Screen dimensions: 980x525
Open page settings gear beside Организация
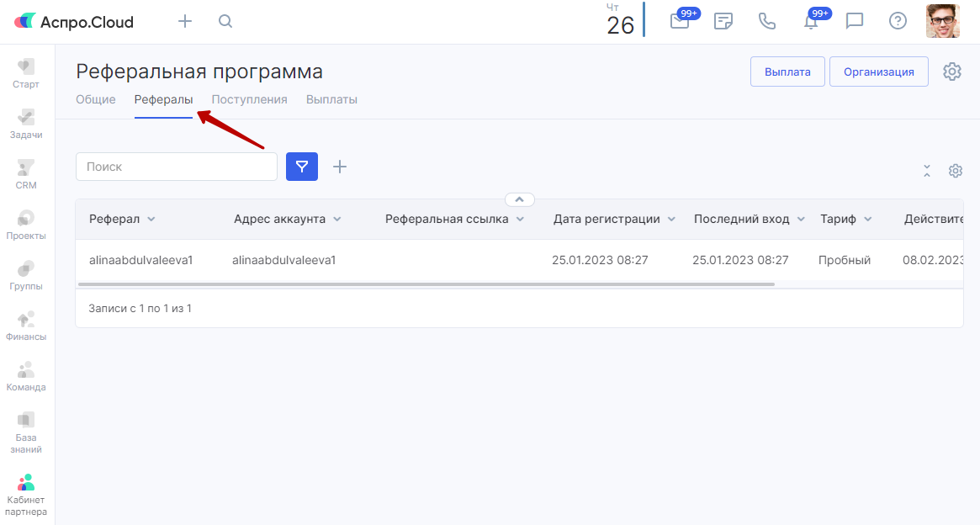[x=952, y=72]
